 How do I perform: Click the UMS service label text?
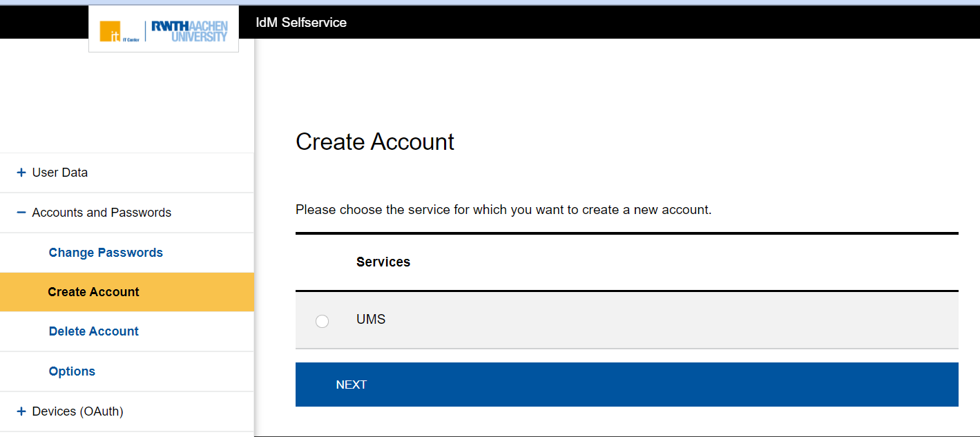point(371,320)
